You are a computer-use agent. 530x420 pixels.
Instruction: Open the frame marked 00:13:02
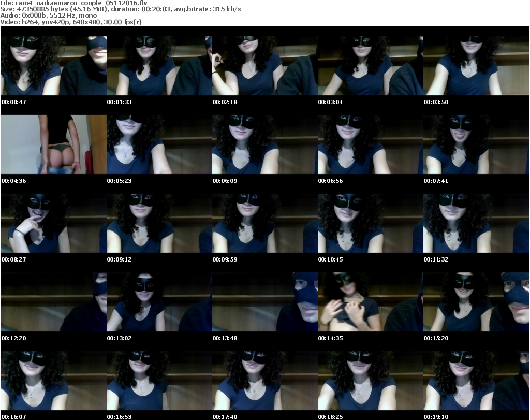[x=159, y=302]
